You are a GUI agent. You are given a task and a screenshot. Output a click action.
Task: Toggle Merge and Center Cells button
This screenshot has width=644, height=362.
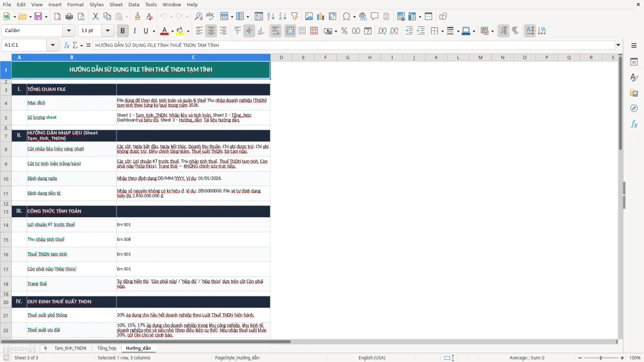click(x=290, y=31)
